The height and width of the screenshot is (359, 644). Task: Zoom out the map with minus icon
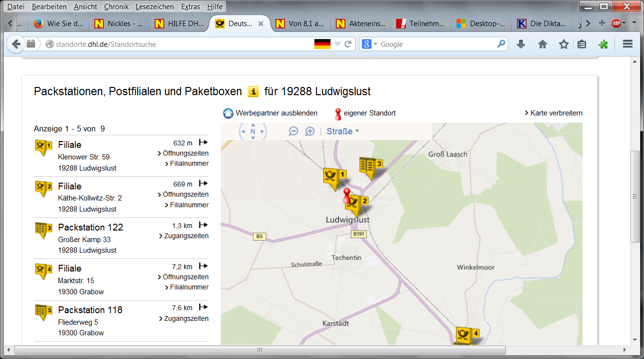(293, 131)
